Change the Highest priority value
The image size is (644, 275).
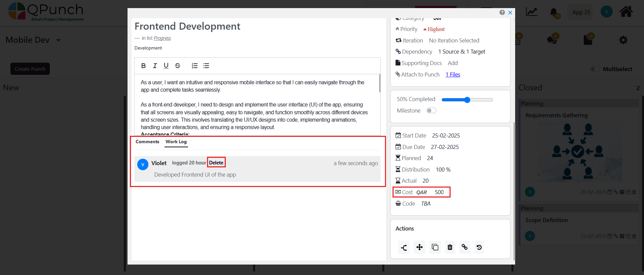click(434, 29)
